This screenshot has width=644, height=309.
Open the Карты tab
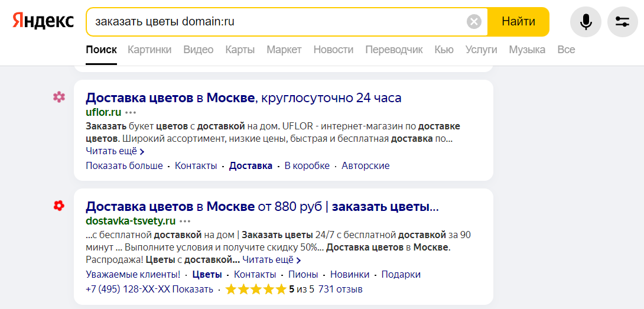240,50
